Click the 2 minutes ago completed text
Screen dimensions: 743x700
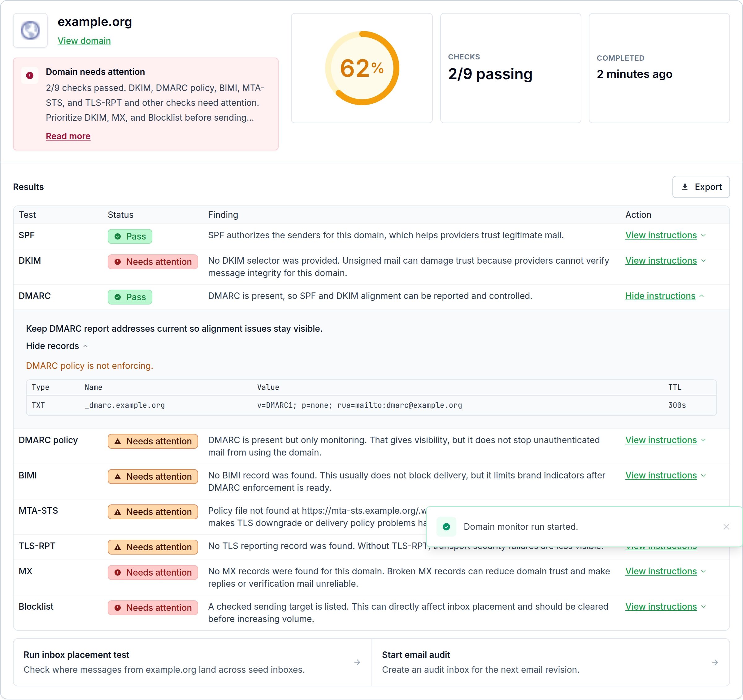click(x=634, y=74)
